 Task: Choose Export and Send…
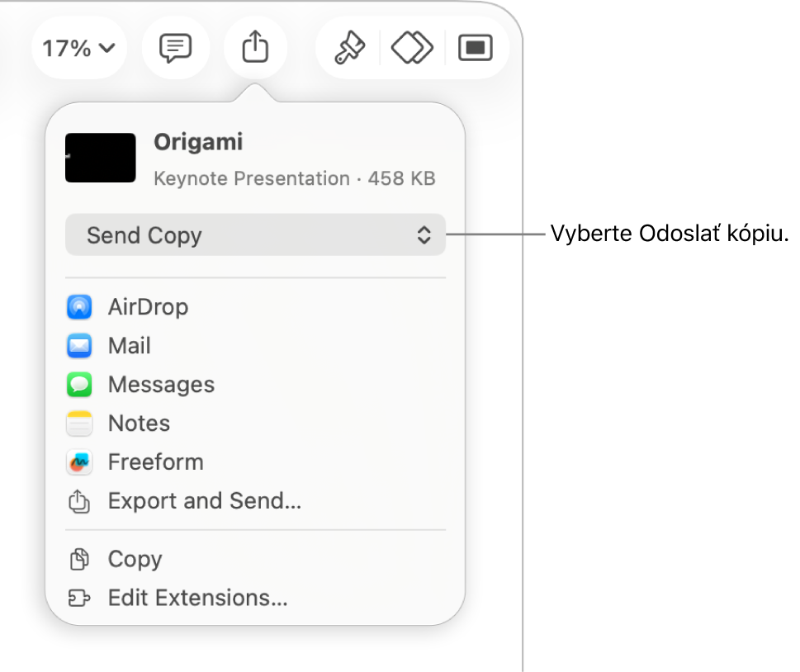(x=256, y=501)
